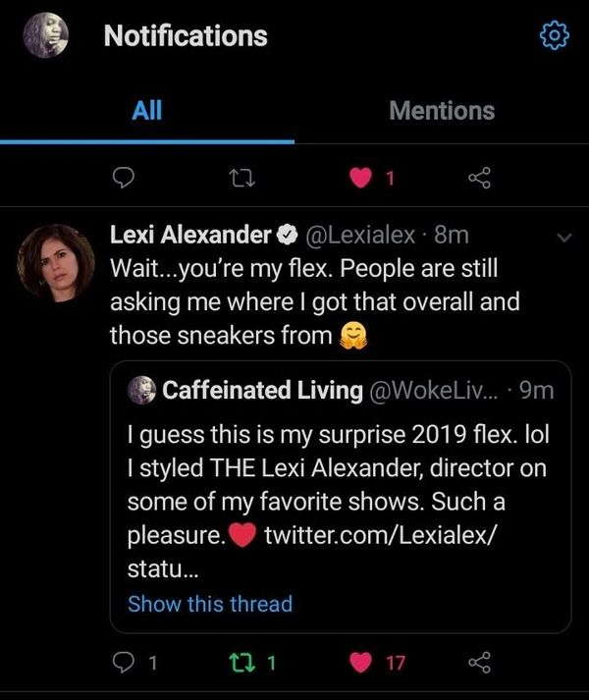Open Lexi Alexander's profile picture
The image size is (589, 700).
coord(57,262)
